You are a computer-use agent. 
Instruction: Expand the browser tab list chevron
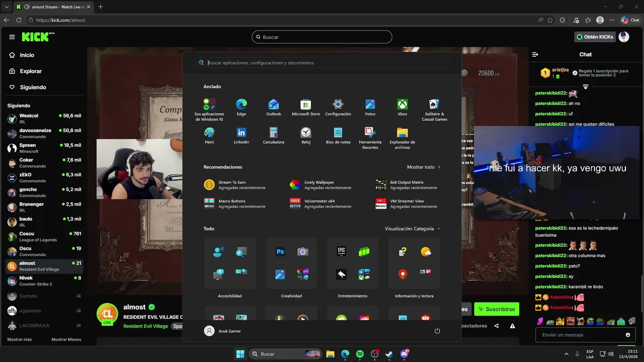(7, 7)
